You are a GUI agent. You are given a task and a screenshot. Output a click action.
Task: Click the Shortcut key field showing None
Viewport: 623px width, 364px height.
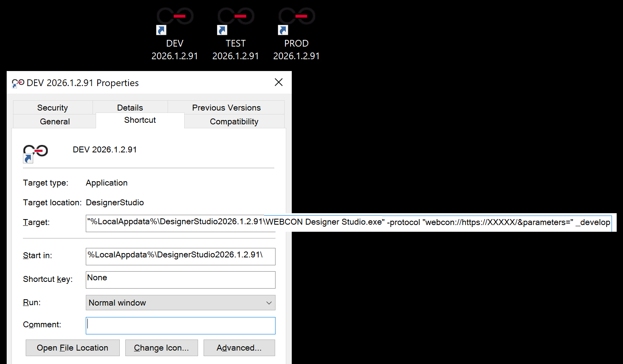pyautogui.click(x=180, y=280)
